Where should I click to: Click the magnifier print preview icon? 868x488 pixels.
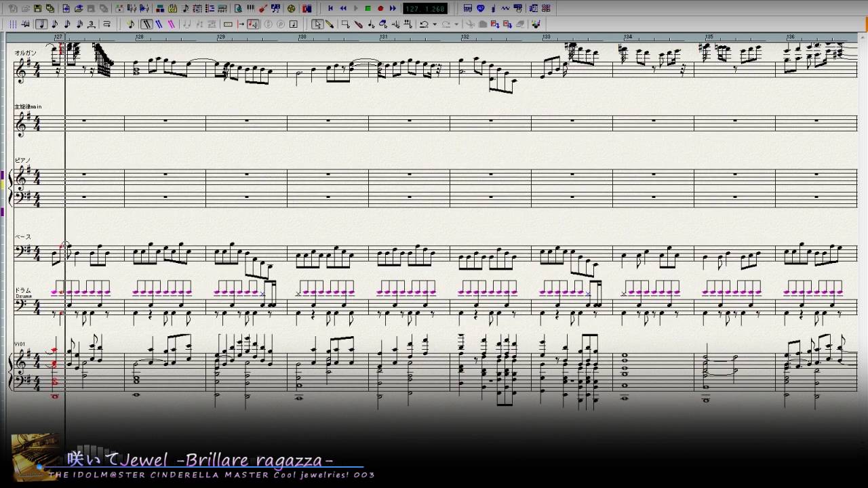[238, 9]
